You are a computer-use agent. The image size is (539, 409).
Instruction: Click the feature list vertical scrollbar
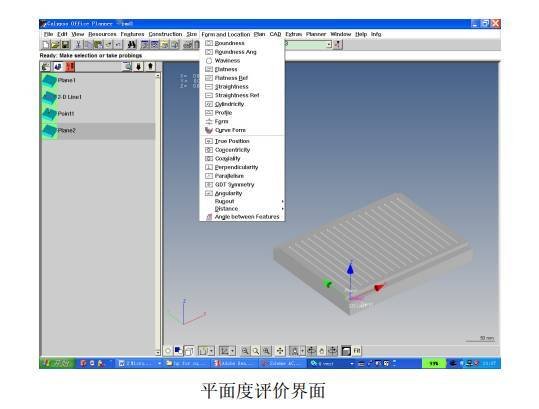158,214
